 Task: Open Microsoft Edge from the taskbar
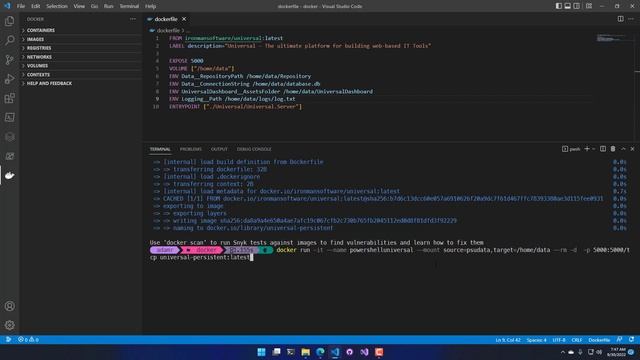pos(320,352)
